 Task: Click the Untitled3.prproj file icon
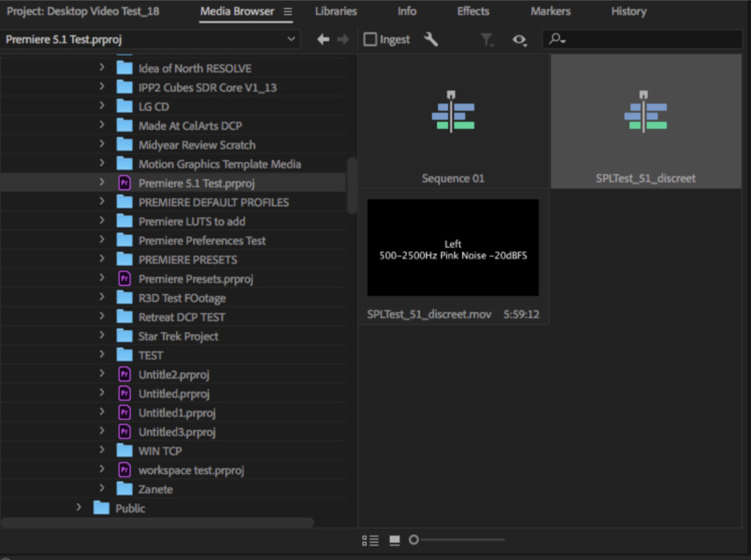[125, 432]
